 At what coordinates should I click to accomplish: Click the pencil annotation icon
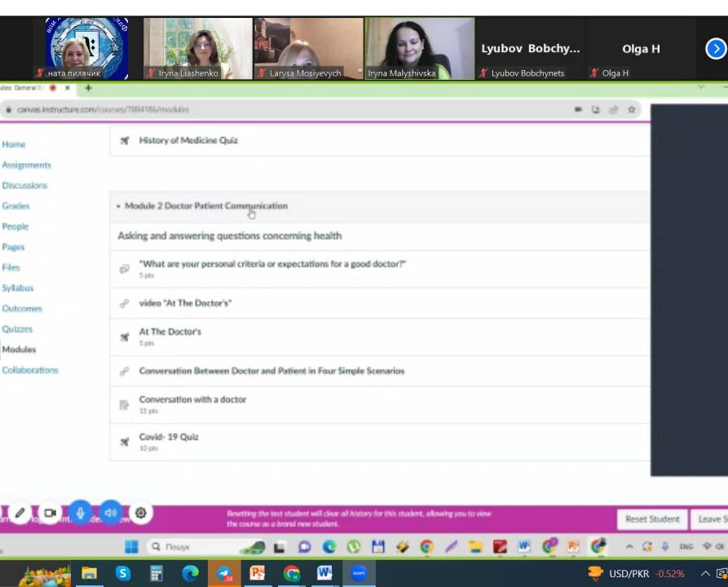coord(20,513)
